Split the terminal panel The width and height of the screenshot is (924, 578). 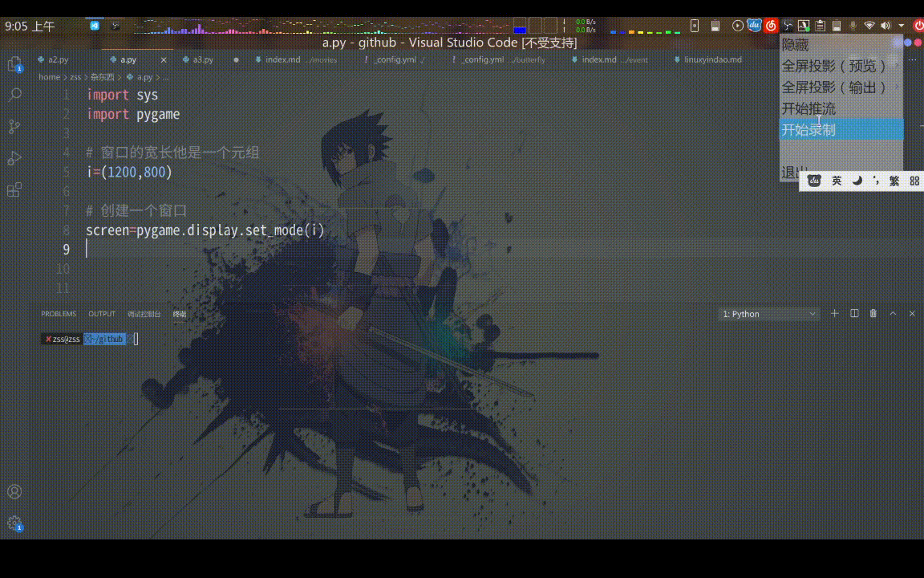(x=854, y=313)
